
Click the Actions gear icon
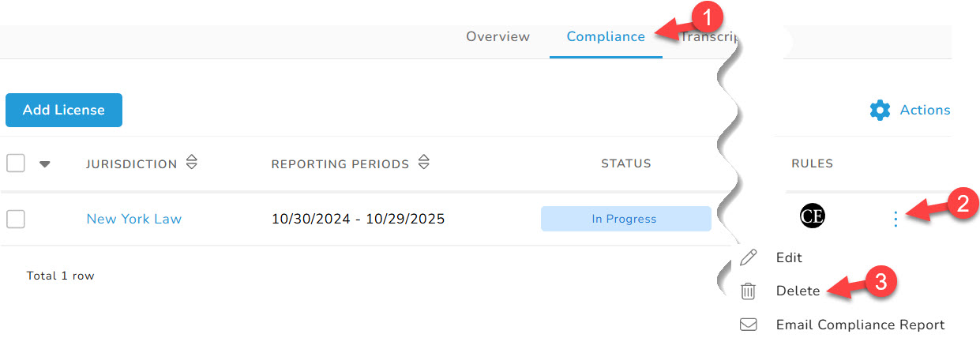click(880, 110)
